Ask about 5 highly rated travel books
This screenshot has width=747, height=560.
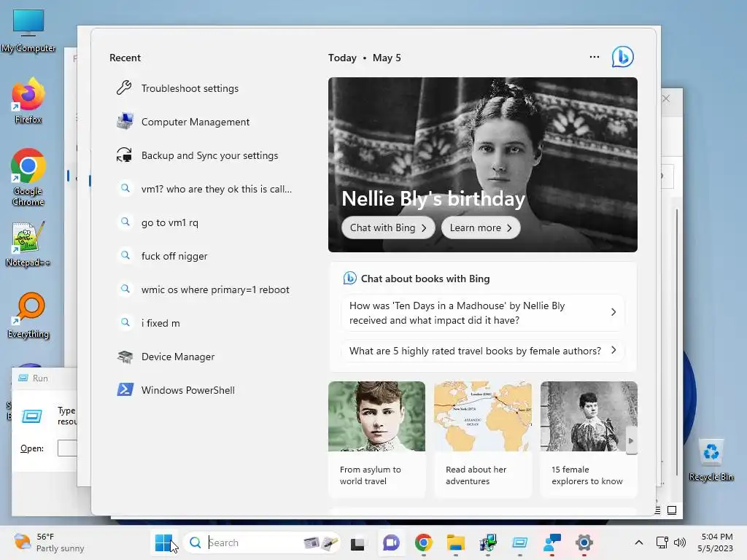click(483, 351)
